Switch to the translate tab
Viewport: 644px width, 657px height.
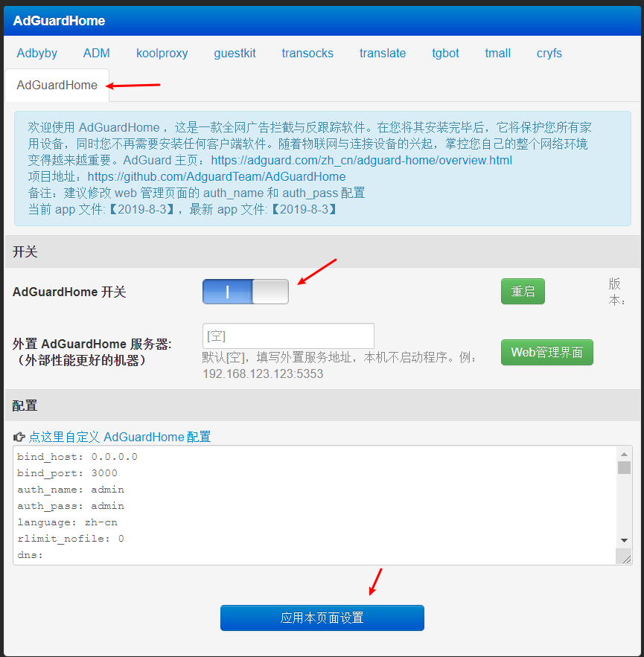[x=383, y=53]
